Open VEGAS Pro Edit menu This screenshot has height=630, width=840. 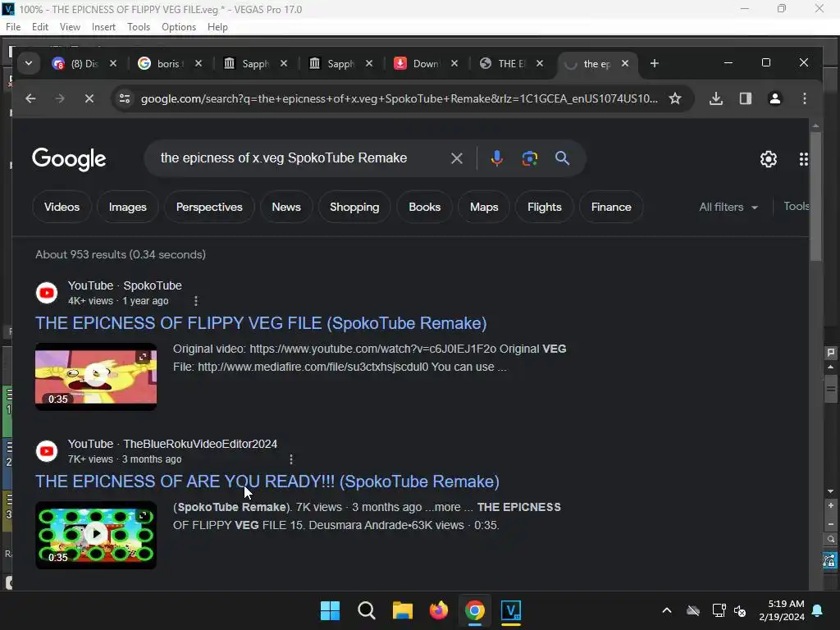[x=40, y=27]
